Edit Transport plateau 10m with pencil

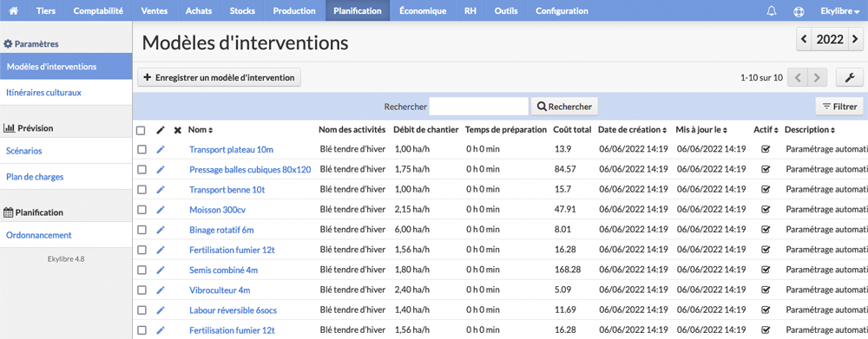pyautogui.click(x=161, y=149)
